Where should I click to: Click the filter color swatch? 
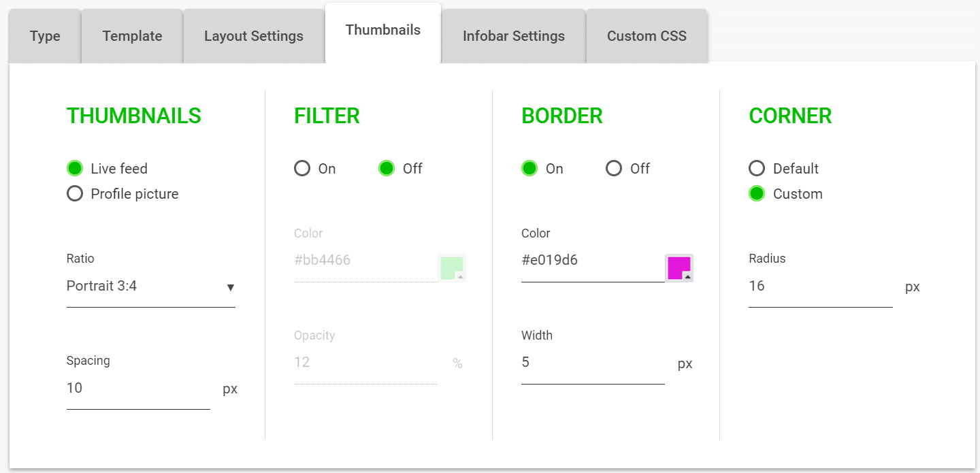click(x=452, y=267)
